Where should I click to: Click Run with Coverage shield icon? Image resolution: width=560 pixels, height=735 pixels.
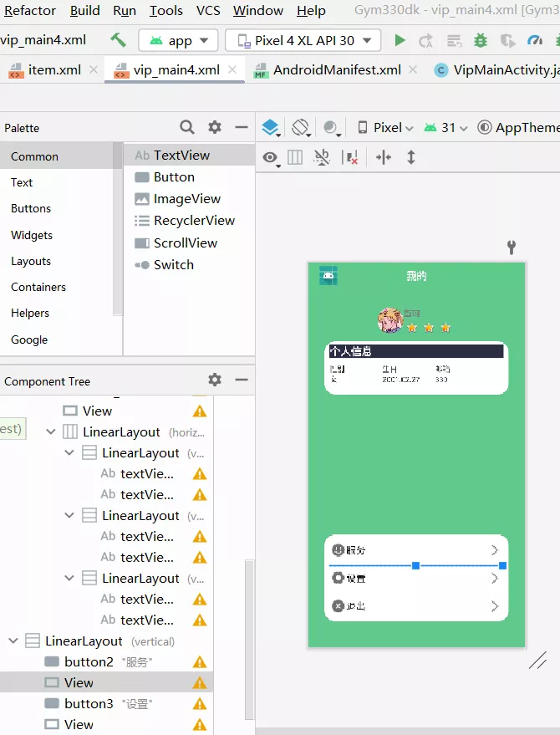pos(507,41)
